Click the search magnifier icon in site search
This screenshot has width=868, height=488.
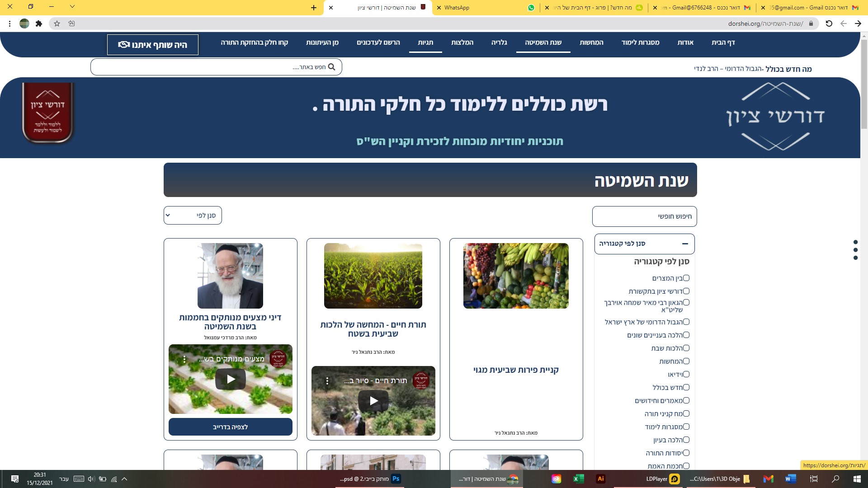pyautogui.click(x=331, y=67)
